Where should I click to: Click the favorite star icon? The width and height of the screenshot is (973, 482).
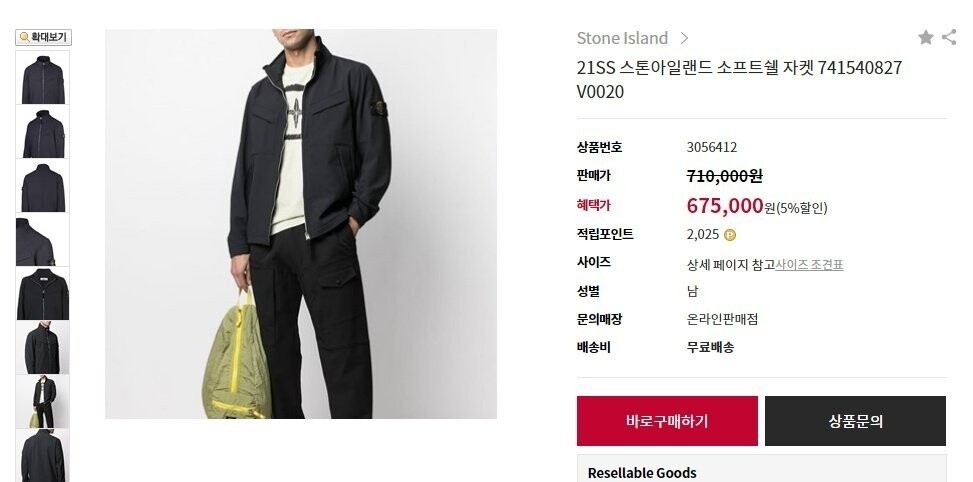tap(925, 37)
